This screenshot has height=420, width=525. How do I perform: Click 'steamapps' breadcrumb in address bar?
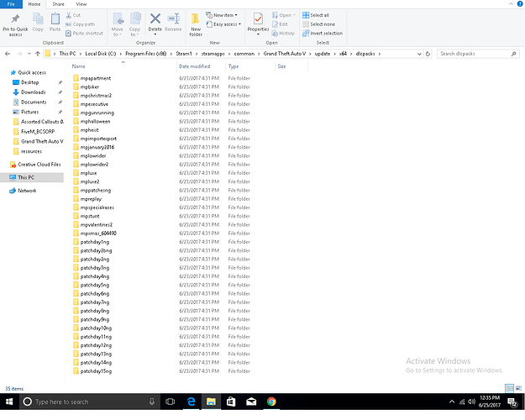click(213, 54)
